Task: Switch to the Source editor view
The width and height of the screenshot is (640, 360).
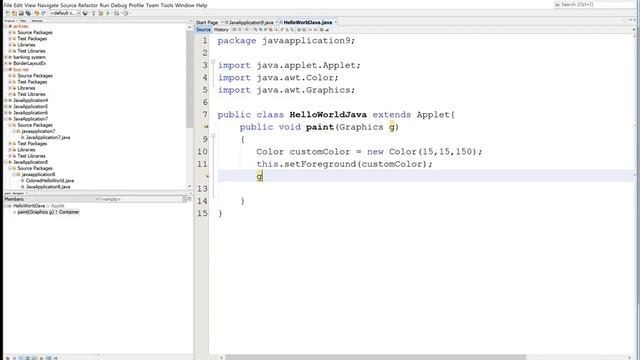Action: coord(203,29)
